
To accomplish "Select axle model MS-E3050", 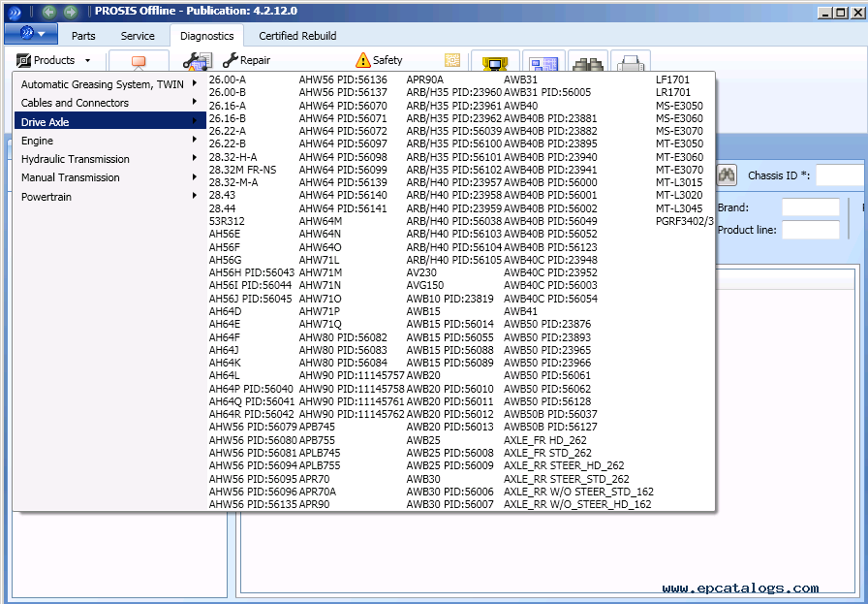I will point(680,106).
